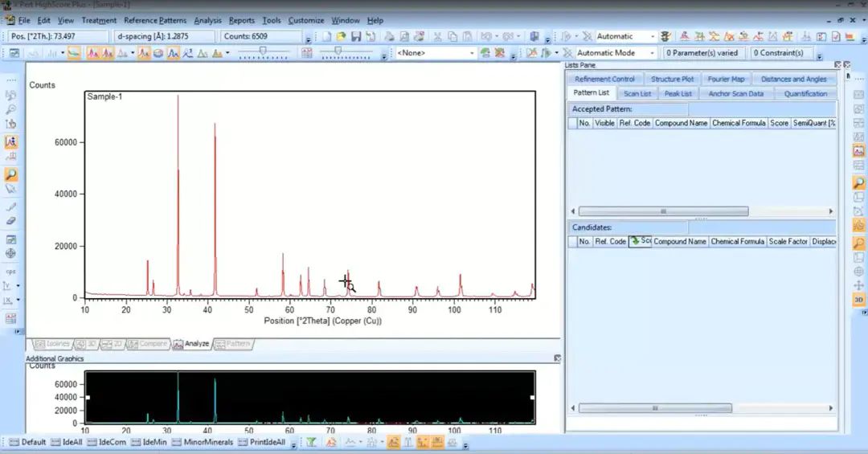Click the traffic light icon beside Automatic
The height and width of the screenshot is (454, 868).
pos(665,37)
